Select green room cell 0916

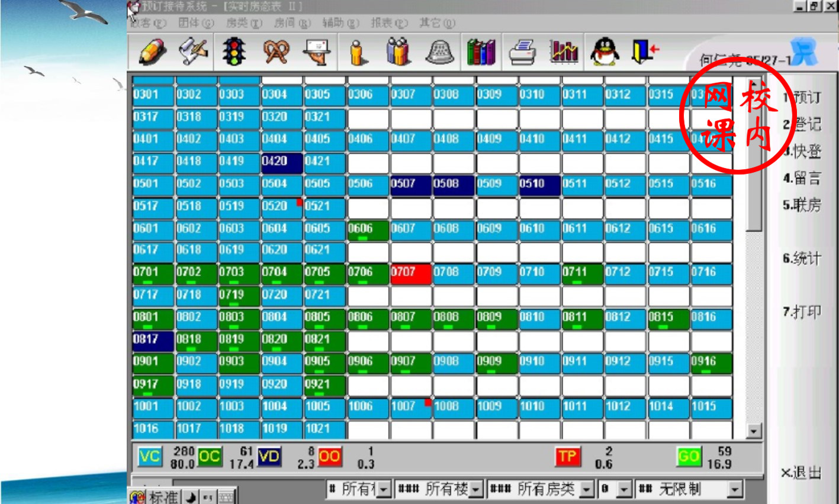click(712, 364)
